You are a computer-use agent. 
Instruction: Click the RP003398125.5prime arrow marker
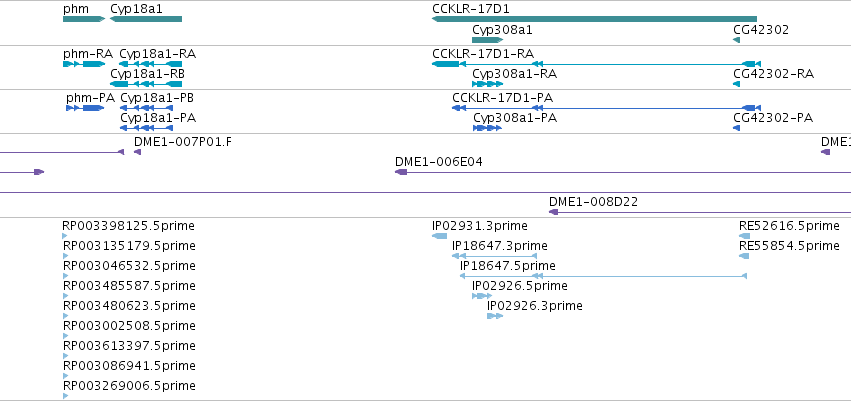click(65, 236)
